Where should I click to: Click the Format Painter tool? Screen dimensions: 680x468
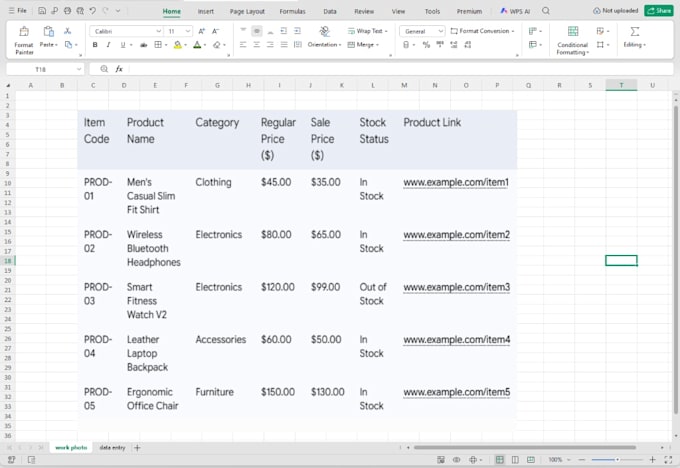pos(24,40)
